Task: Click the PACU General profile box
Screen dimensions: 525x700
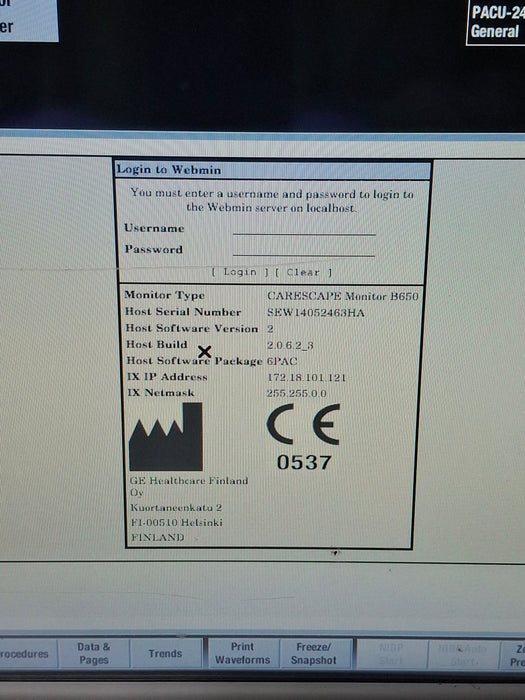Action: [496, 22]
